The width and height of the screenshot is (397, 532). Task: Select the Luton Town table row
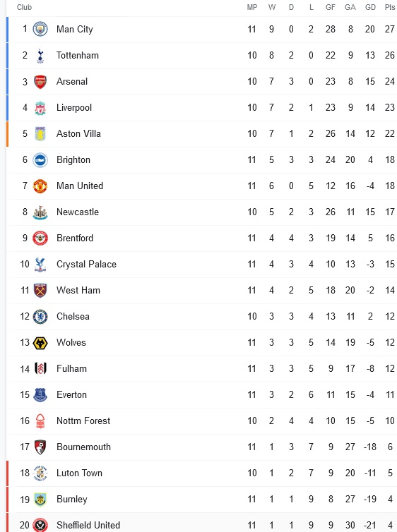(202, 473)
